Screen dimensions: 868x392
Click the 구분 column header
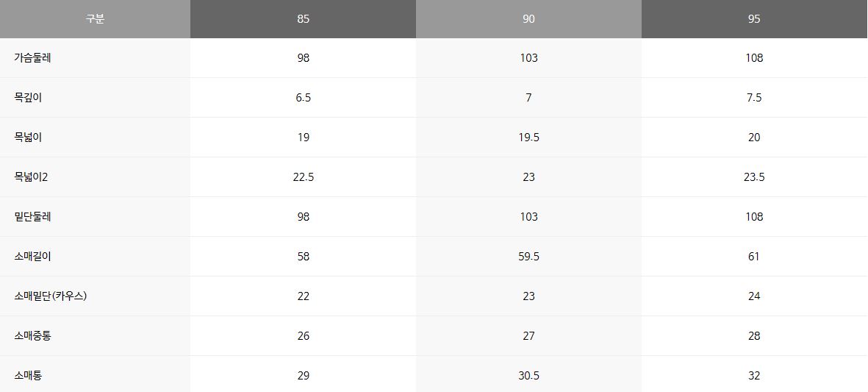[95, 19]
